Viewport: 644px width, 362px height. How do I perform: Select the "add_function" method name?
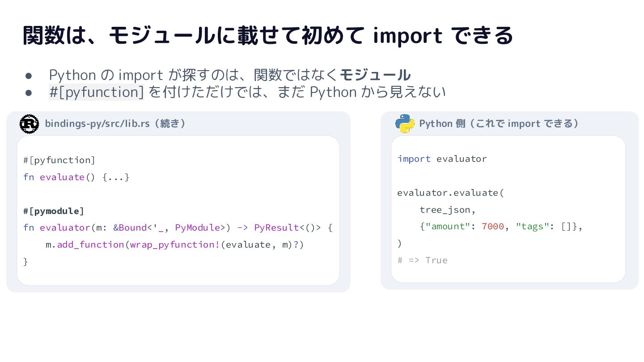pyautogui.click(x=90, y=244)
